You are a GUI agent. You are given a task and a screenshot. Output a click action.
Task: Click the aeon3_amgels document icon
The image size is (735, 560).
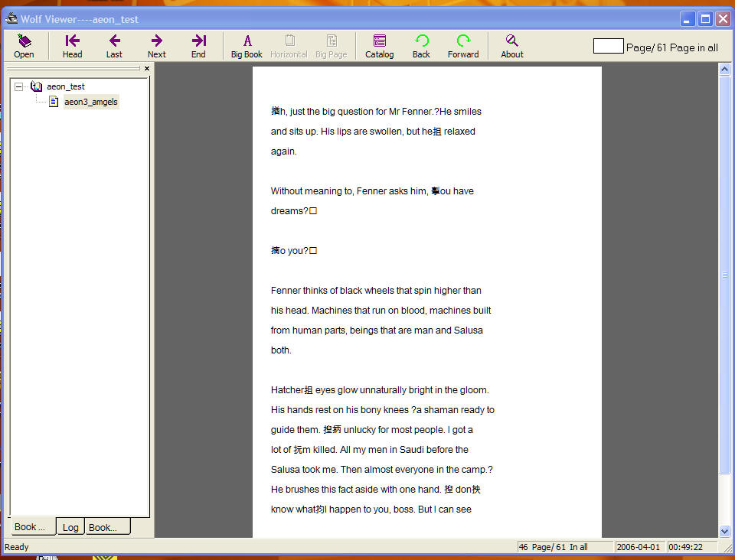click(54, 101)
